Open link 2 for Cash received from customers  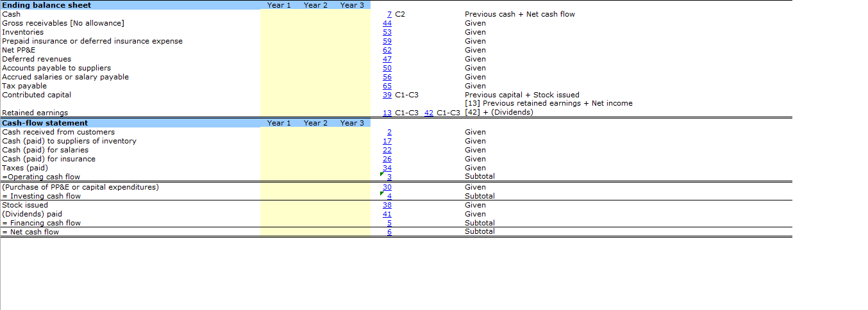pyautogui.click(x=390, y=132)
